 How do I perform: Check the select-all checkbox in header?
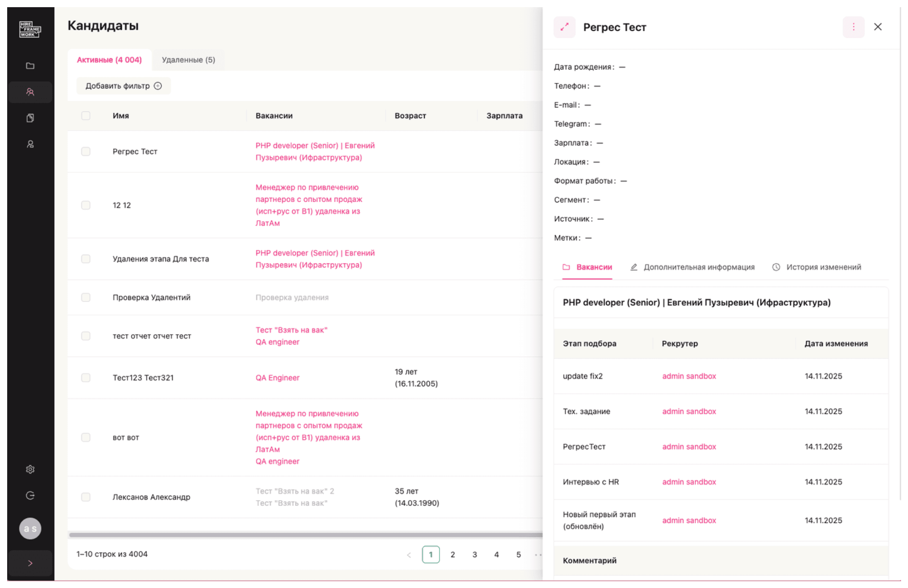pyautogui.click(x=86, y=116)
